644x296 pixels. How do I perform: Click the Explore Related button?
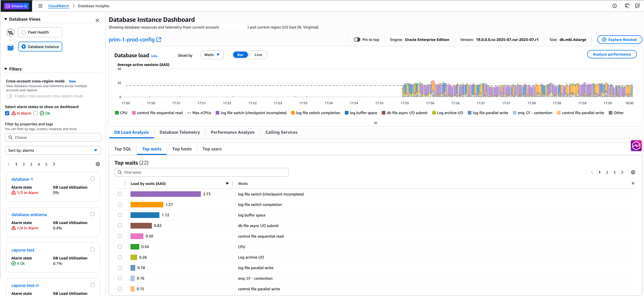point(619,39)
